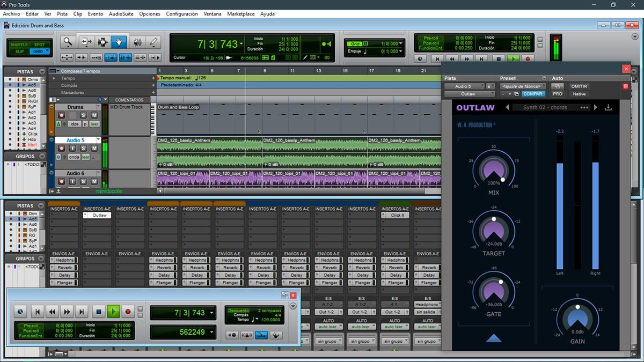Screen dimensions: 644x362
Task: Open ajuste de fábrica preset dropdown
Action: 523,86
